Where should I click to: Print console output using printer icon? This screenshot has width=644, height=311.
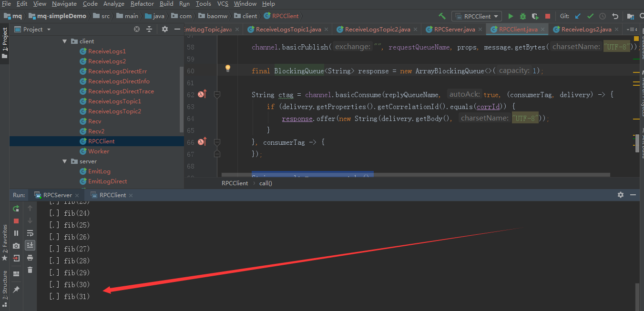coord(30,258)
